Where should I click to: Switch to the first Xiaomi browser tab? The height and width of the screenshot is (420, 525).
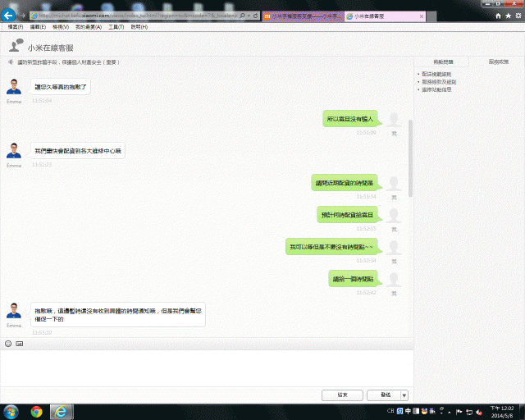click(x=303, y=16)
